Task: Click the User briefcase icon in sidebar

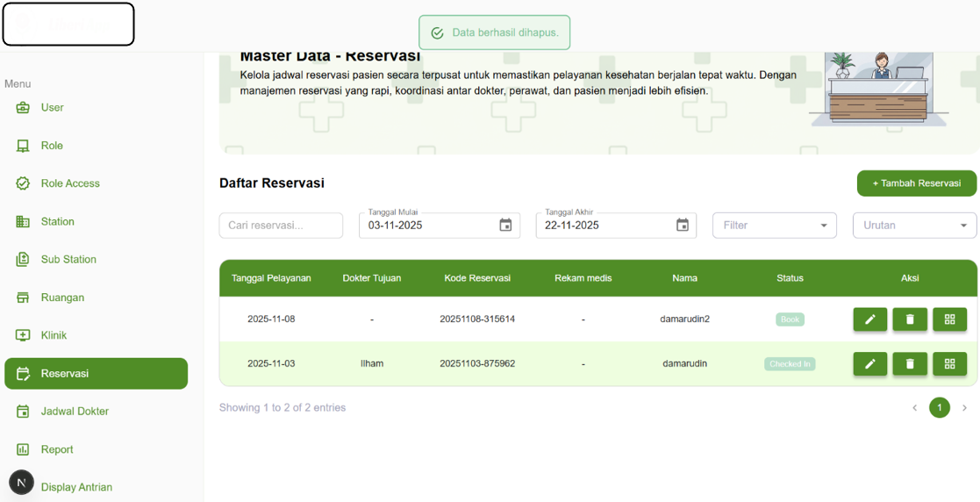Action: [x=23, y=108]
